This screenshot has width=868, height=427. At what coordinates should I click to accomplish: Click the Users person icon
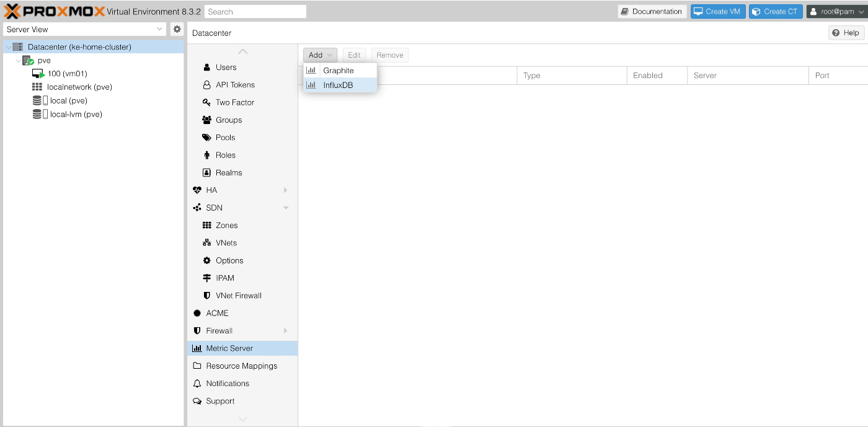coord(207,68)
